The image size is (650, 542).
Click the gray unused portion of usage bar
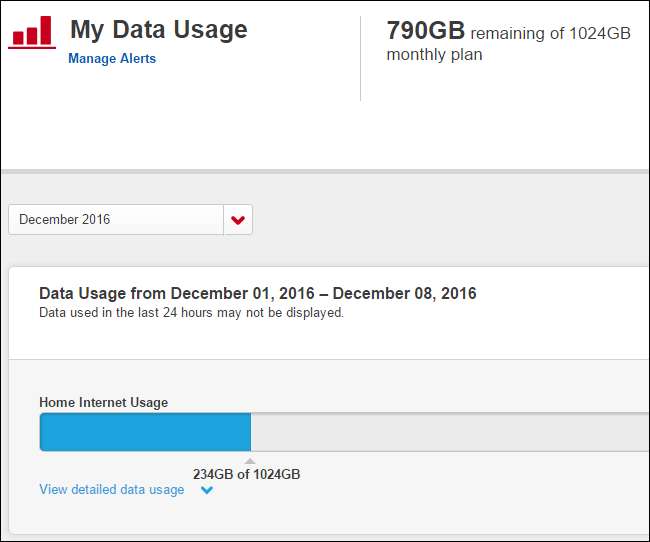pyautogui.click(x=448, y=433)
